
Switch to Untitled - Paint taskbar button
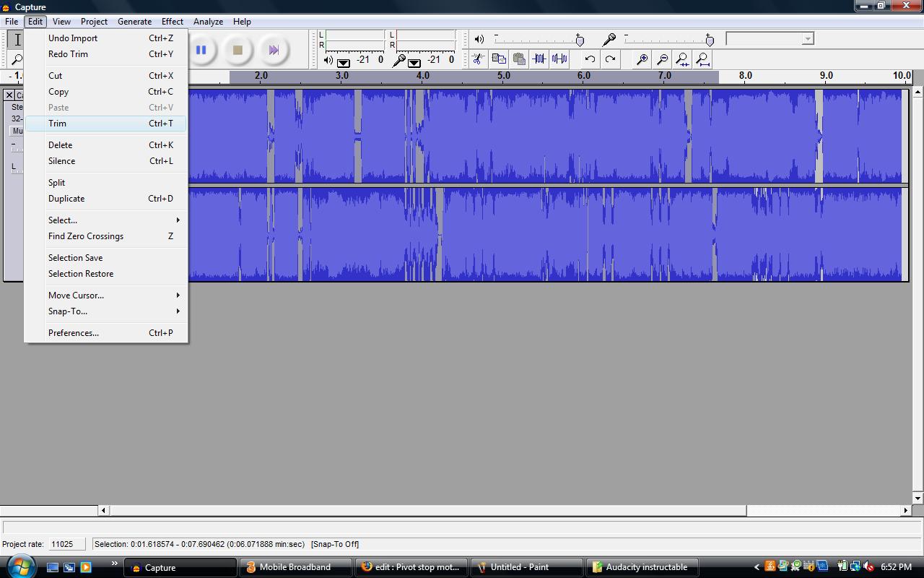[526, 567]
